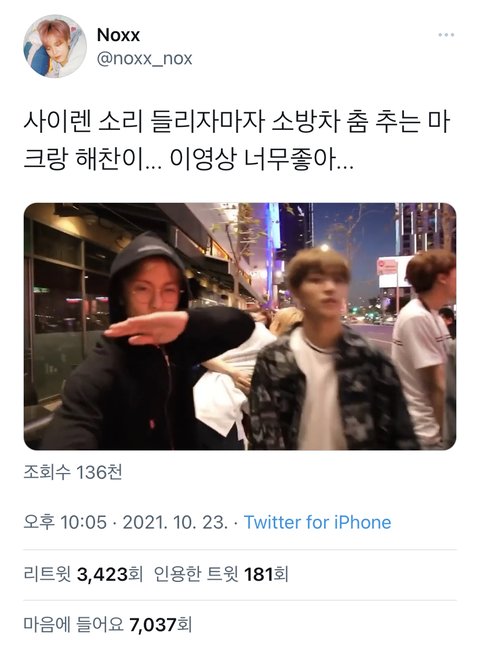Show the 리트윗 3,423회 retweet list
480x648 pixels.
coord(83,574)
